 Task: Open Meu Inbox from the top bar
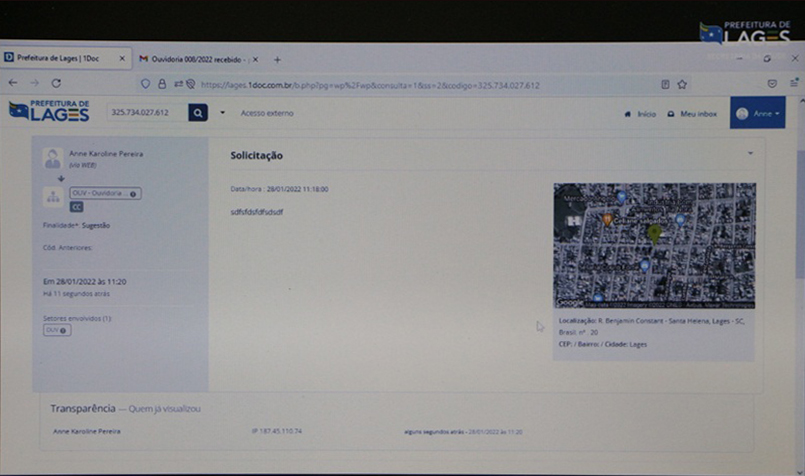pos(693,114)
